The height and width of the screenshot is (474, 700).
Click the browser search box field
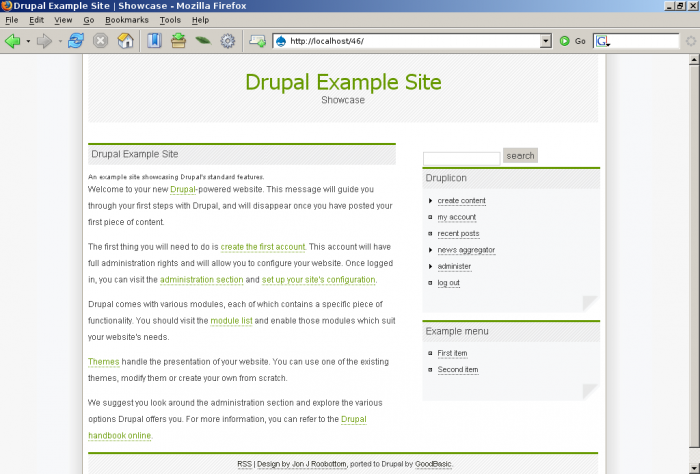[x=644, y=41]
